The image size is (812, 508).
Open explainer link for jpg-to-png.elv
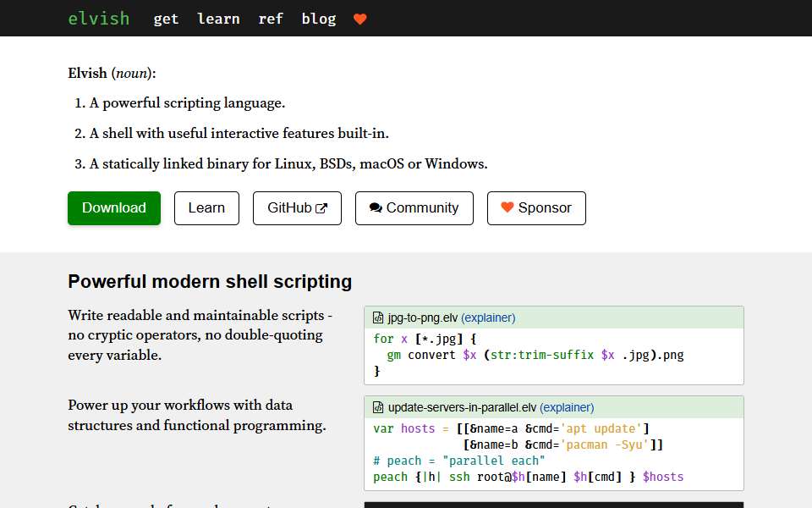pyautogui.click(x=488, y=317)
